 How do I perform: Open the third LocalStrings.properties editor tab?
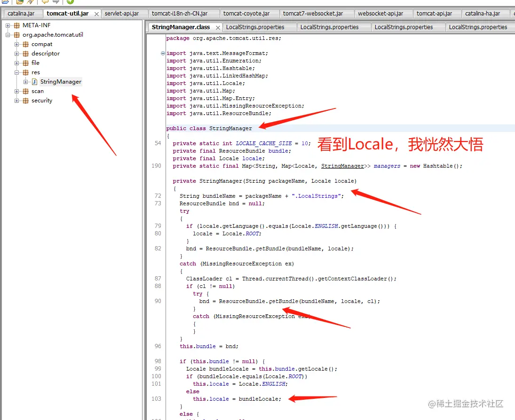coord(404,27)
